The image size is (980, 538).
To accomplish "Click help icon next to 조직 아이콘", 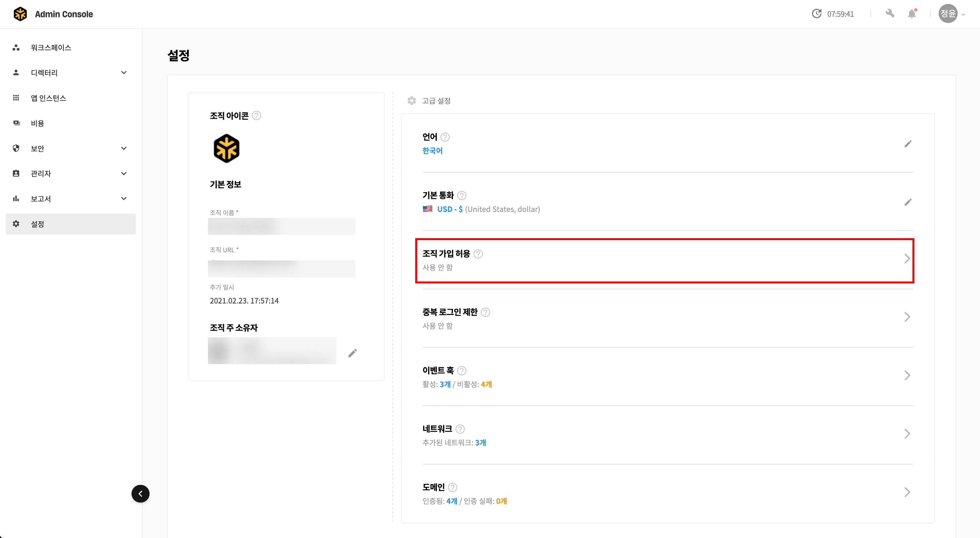I will [x=257, y=116].
